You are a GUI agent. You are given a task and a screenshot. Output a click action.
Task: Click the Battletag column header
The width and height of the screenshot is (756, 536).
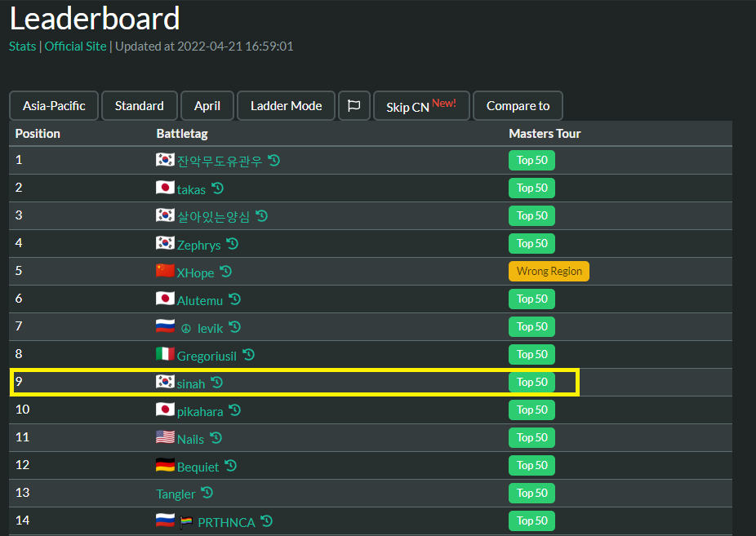click(182, 134)
